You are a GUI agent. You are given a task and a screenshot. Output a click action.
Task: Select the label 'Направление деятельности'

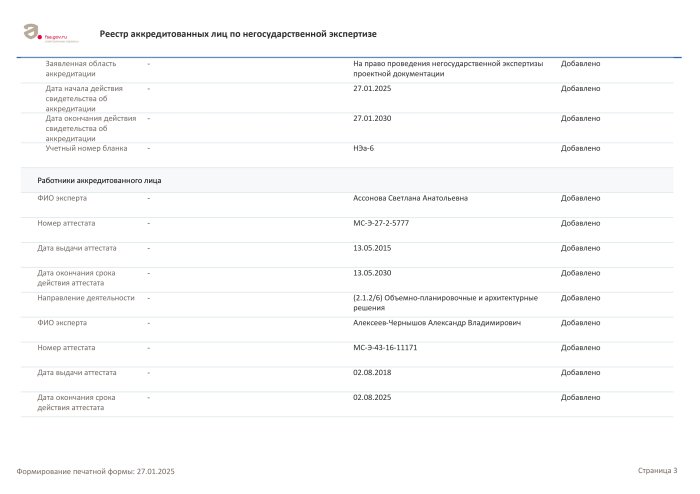point(86,298)
